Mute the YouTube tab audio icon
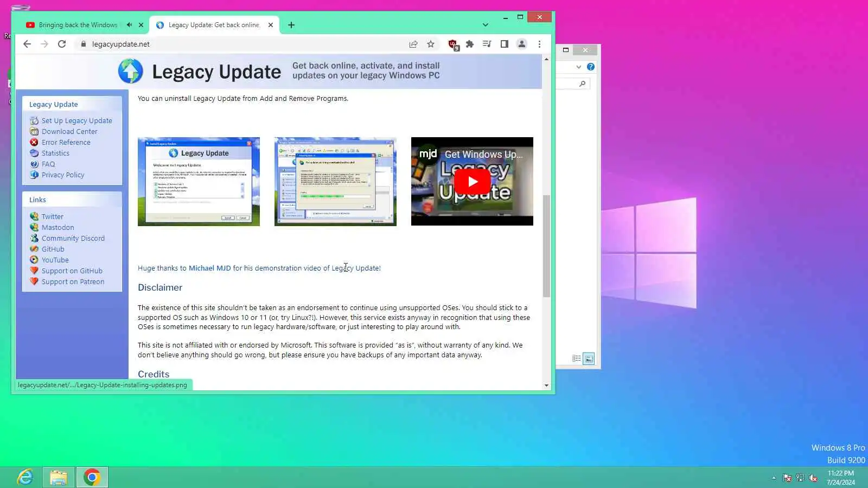This screenshot has height=488, width=868. click(129, 25)
